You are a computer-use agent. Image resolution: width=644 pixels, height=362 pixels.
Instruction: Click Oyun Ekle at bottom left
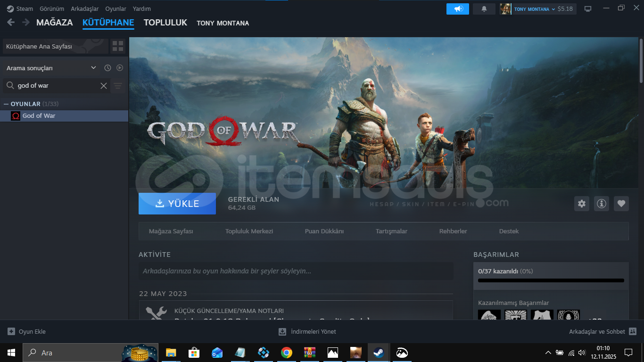(27, 331)
